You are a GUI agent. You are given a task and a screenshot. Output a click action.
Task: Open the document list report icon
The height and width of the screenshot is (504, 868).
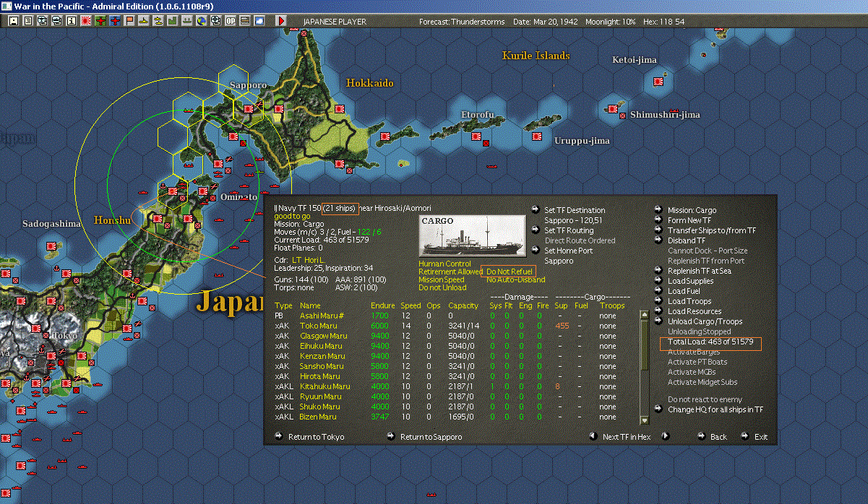(28, 21)
